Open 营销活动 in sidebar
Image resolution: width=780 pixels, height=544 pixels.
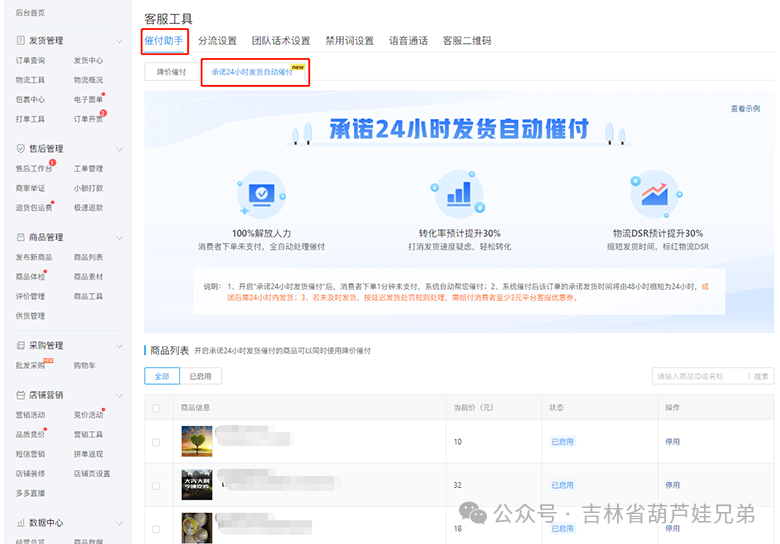click(x=30, y=415)
